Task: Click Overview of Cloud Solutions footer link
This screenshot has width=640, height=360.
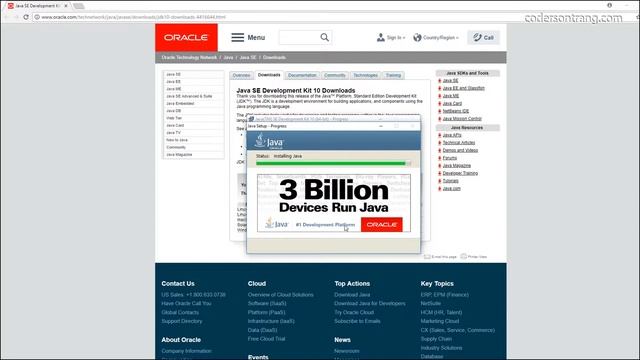Action: tap(280, 295)
